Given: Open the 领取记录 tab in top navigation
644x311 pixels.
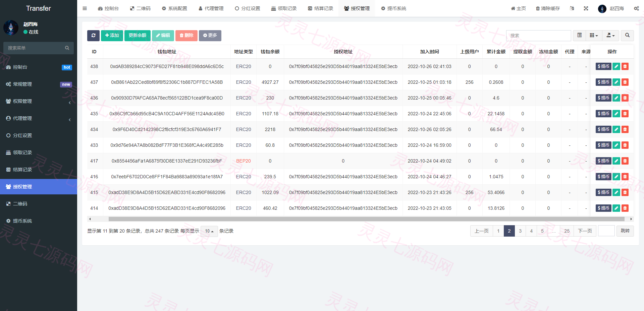Looking at the screenshot, I should pyautogui.click(x=284, y=8).
